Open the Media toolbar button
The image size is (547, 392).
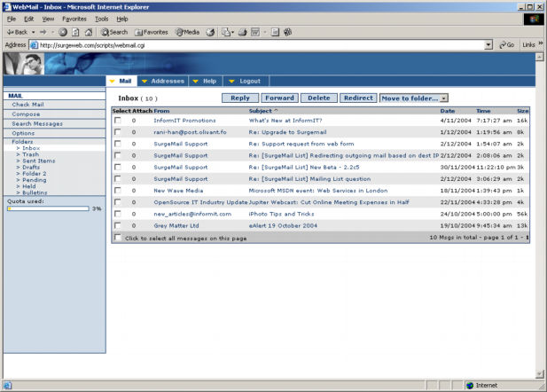click(x=187, y=32)
